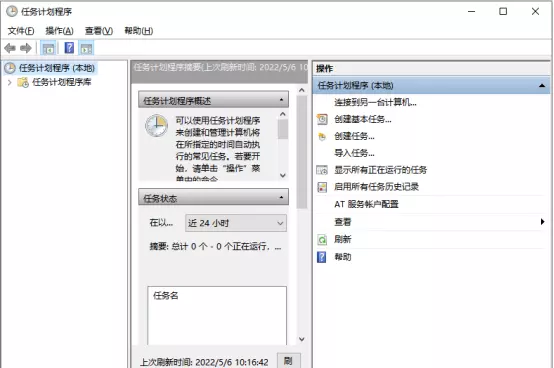Click the center pane vertical scrollbar thumb

302,152
